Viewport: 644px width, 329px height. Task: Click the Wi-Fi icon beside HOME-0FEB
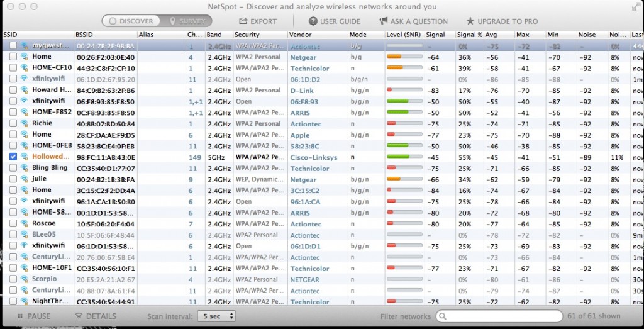pyautogui.click(x=25, y=145)
